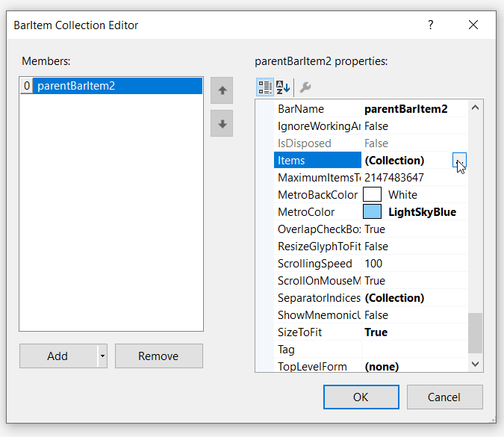This screenshot has height=437, width=504.
Task: Click the help question mark icon
Action: pyautogui.click(x=430, y=25)
